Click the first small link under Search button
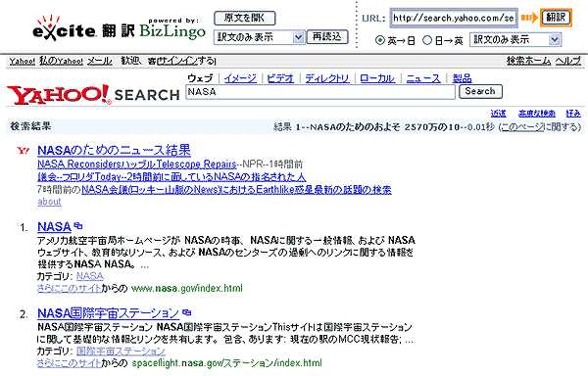This screenshot has width=588, height=376. pos(499,114)
